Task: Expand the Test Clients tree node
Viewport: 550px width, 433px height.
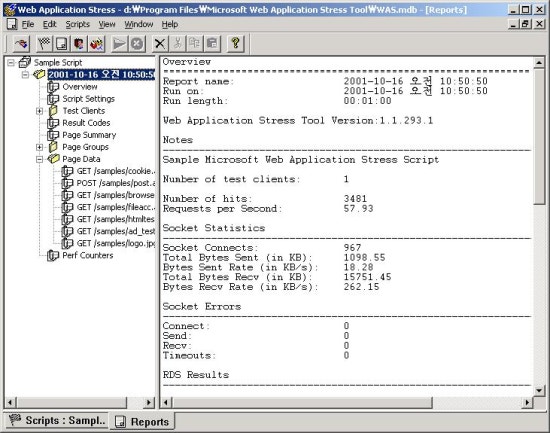Action: click(x=40, y=111)
